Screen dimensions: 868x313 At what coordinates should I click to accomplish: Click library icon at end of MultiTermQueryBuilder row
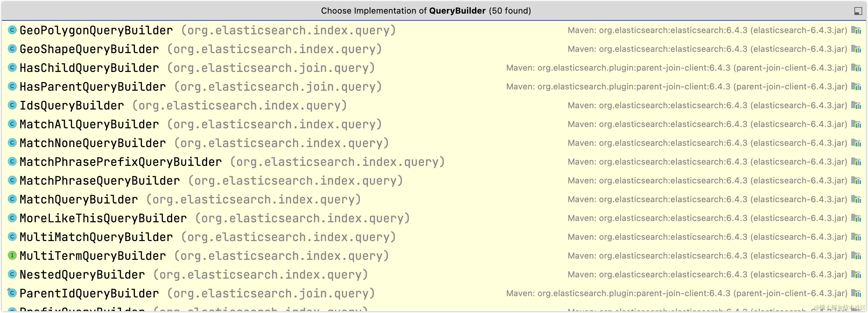(x=856, y=256)
